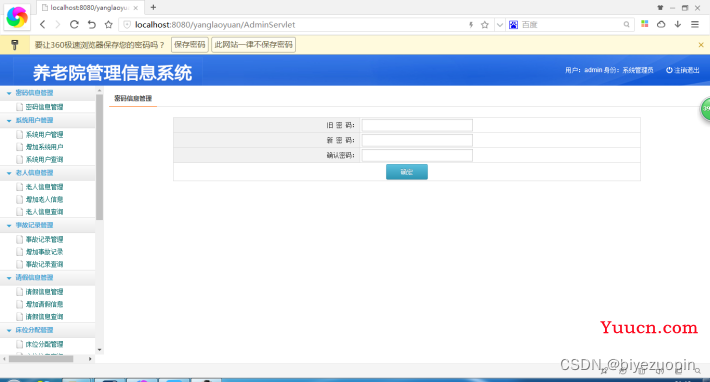Screen dimensions: 710x382
Task: Dismiss the password save bar with X
Action: coord(700,45)
